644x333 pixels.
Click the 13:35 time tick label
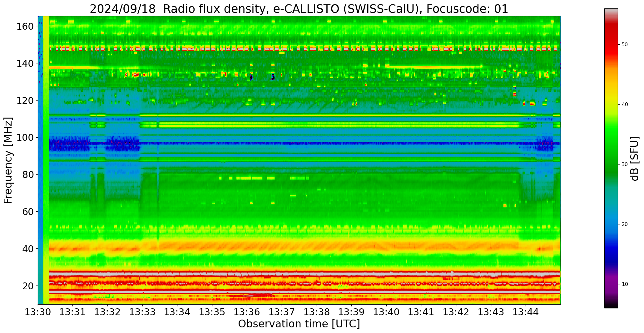point(212,312)
